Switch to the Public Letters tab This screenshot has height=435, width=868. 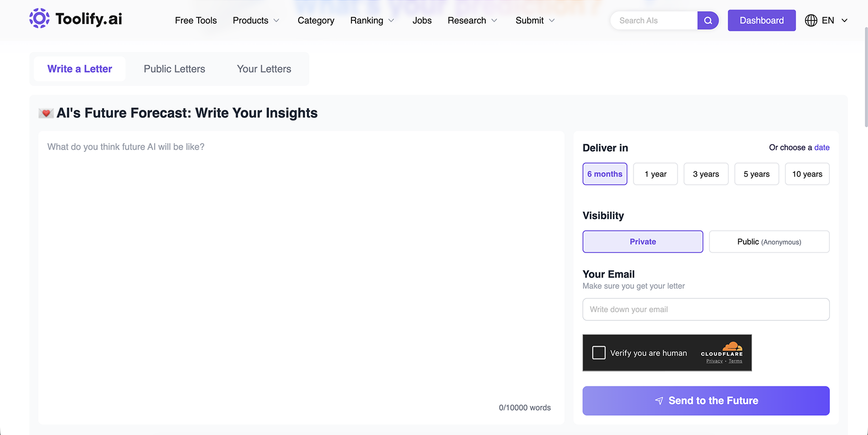tap(175, 69)
